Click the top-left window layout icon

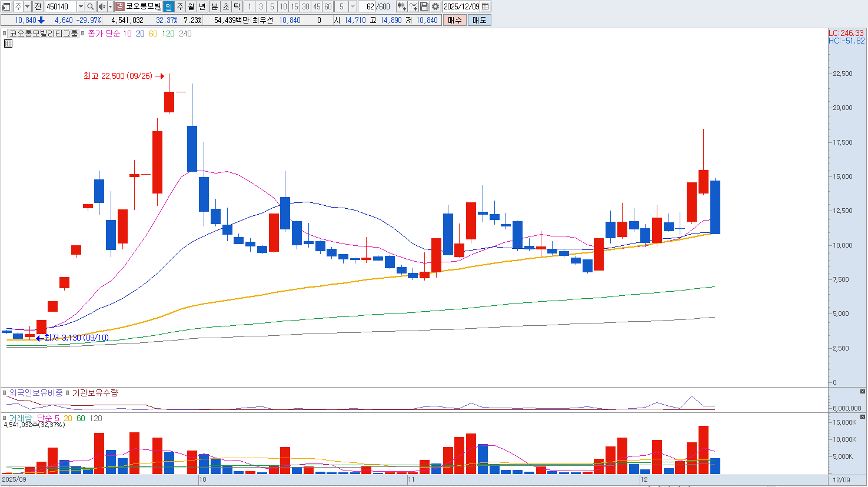pos(6,6)
